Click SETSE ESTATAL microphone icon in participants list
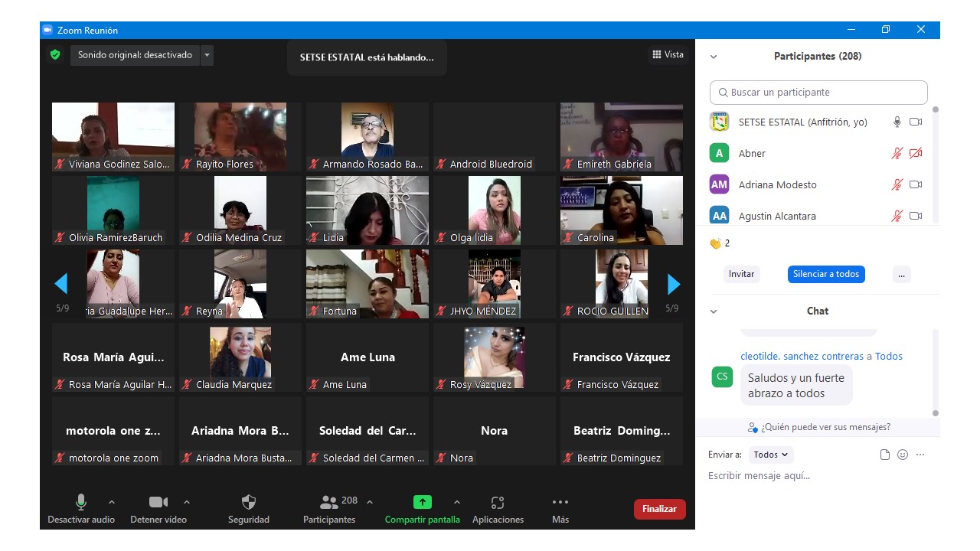 (x=897, y=122)
